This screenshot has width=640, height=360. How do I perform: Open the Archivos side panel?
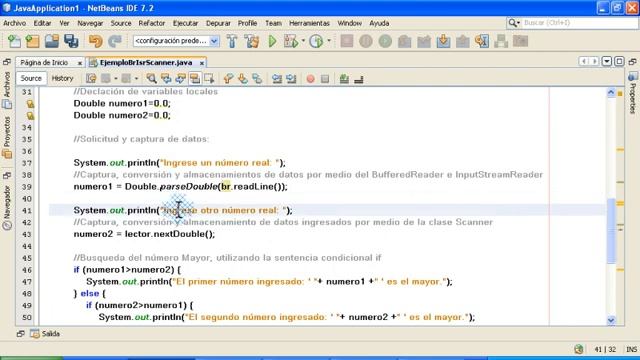point(7,90)
